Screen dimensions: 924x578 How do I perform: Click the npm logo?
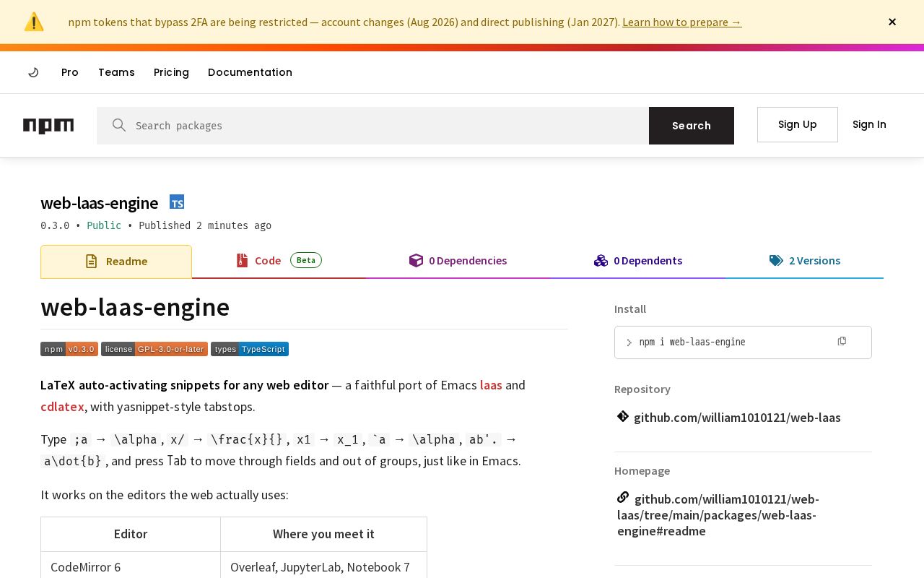click(x=48, y=126)
